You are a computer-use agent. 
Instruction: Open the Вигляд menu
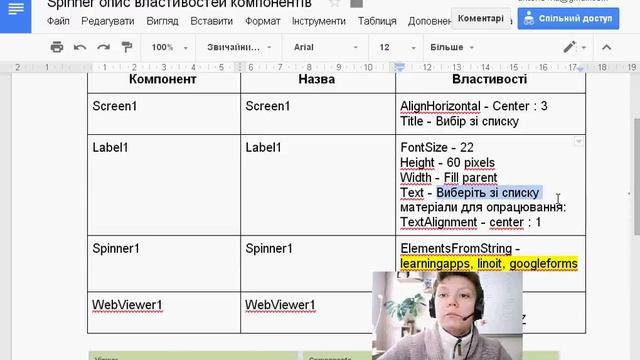coord(162,21)
